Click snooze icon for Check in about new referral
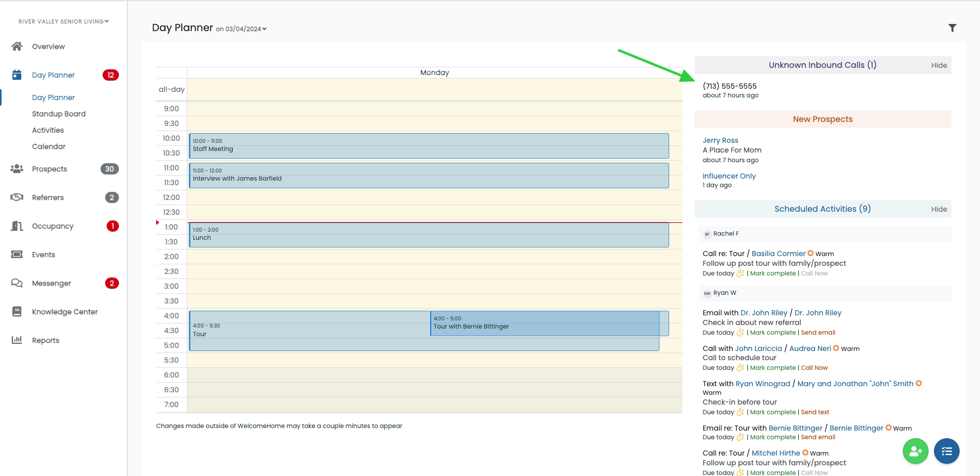Screen dimensions: 980x476 tap(740, 333)
